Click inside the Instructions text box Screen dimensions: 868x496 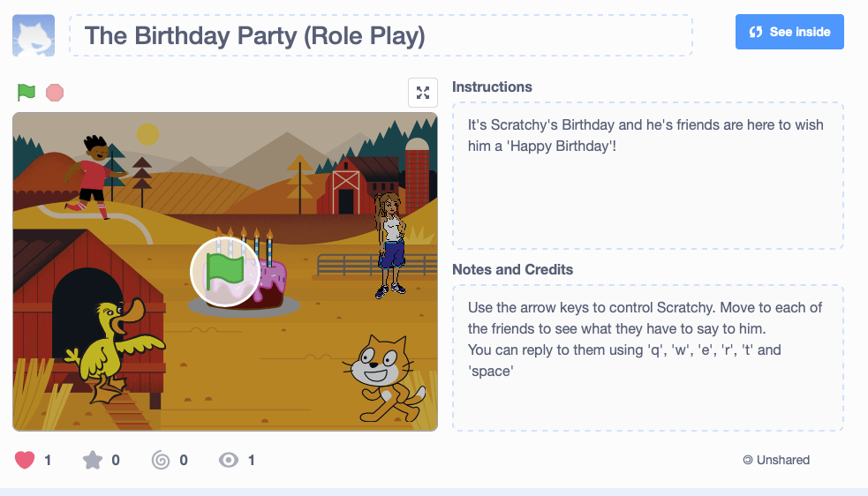point(647,176)
